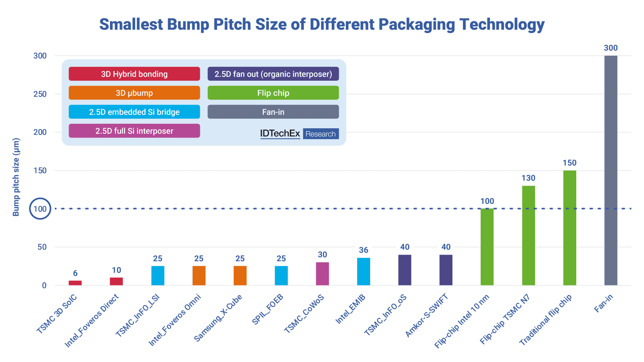Viewport: 644px width, 362px height.
Task: Click the 0 y-axis tick
Action: point(44,286)
